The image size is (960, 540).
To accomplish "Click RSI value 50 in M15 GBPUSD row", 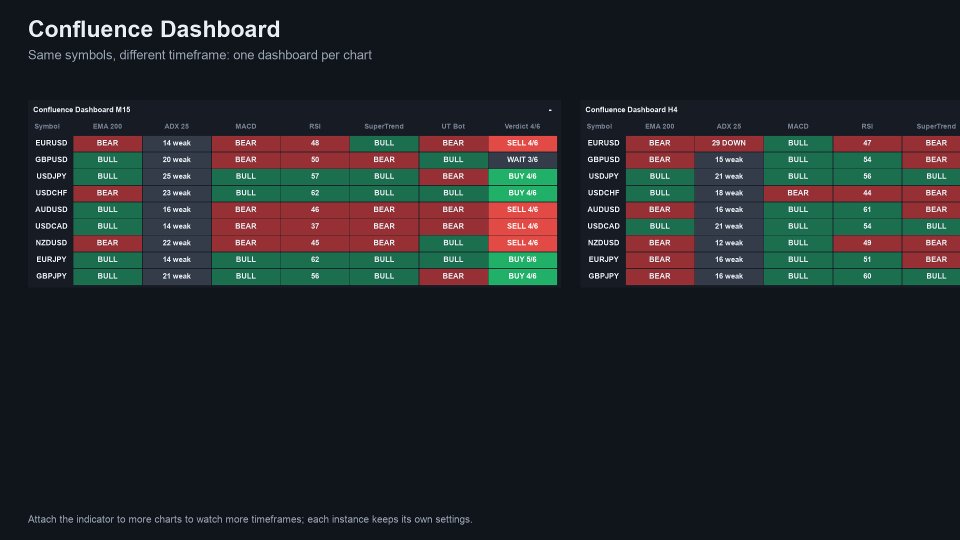I will [315, 159].
